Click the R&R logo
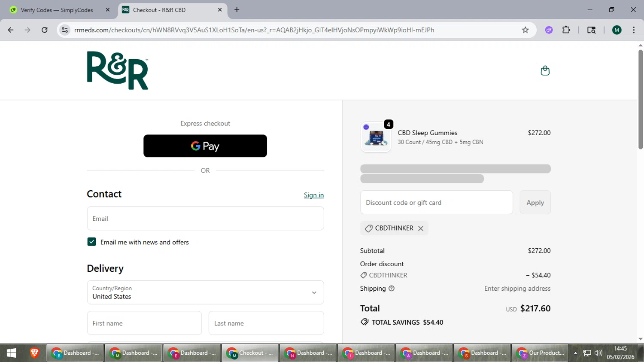Viewport: 644px width, 362px height. pyautogui.click(x=117, y=70)
